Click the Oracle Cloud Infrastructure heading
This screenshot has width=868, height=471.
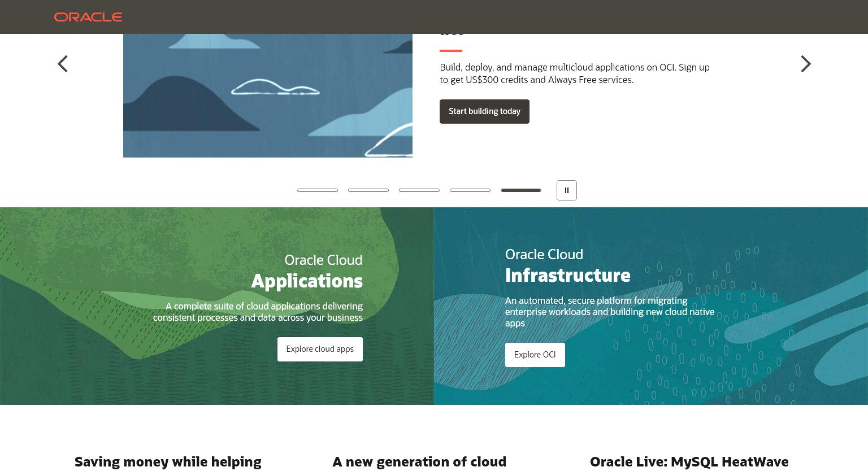click(x=567, y=265)
